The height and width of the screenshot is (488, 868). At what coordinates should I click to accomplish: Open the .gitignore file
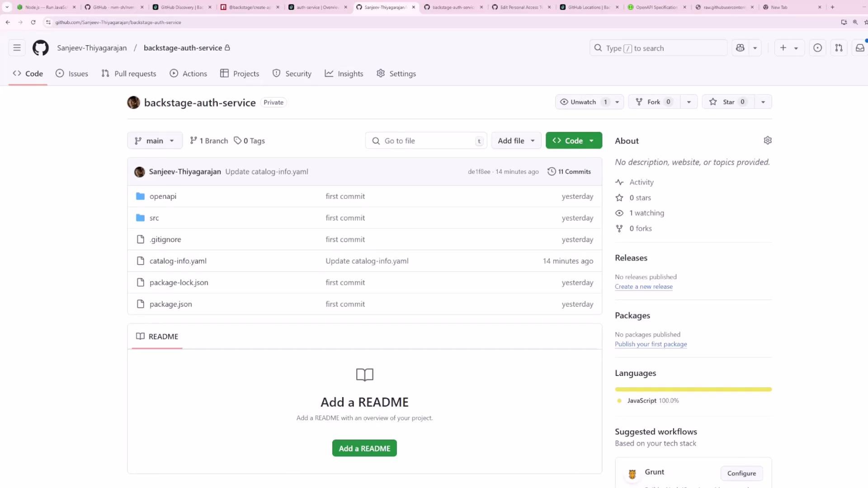click(x=165, y=239)
